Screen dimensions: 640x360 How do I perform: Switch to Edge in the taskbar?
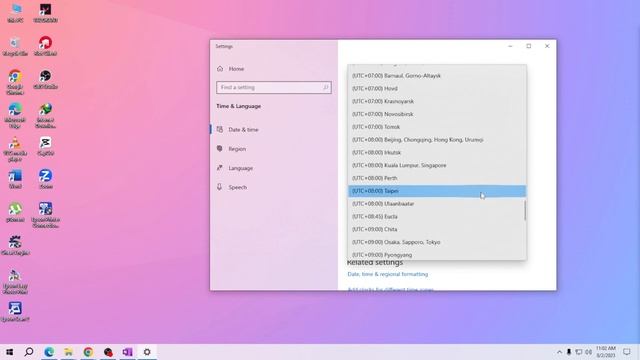(x=49, y=352)
